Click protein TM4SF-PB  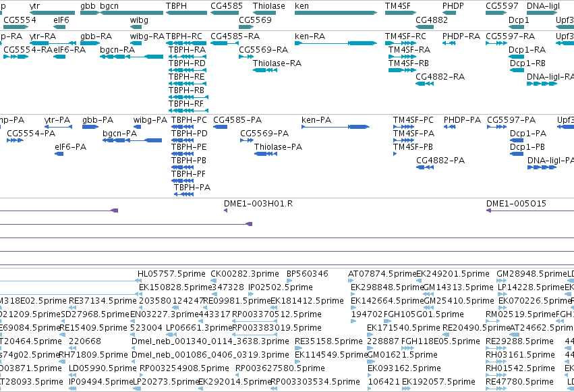[413, 147]
